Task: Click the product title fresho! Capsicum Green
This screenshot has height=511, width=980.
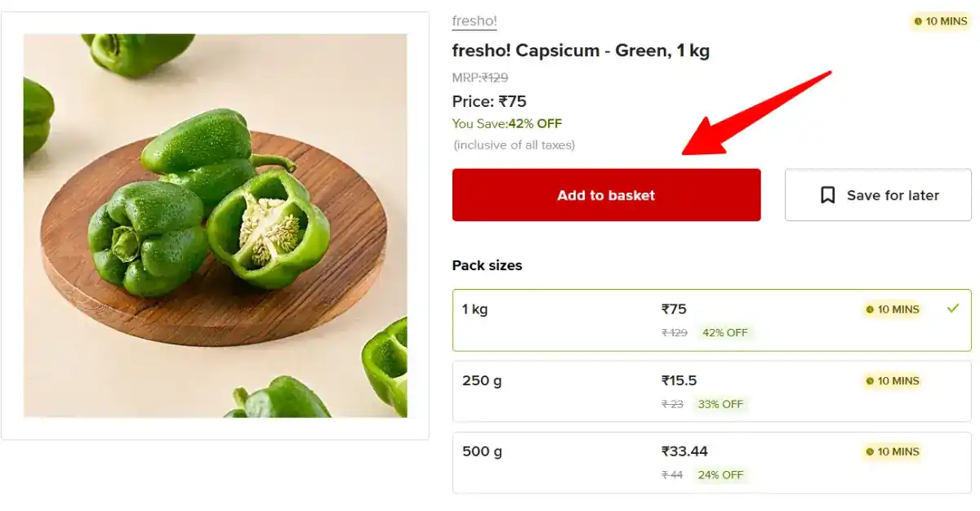Action: coord(581,51)
